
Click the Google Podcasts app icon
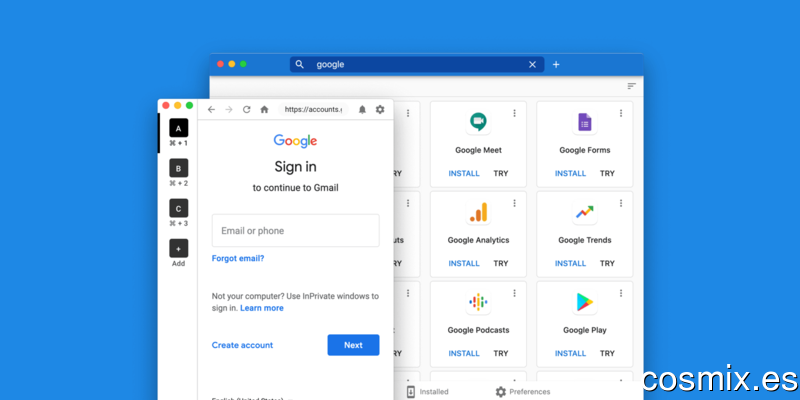(478, 302)
